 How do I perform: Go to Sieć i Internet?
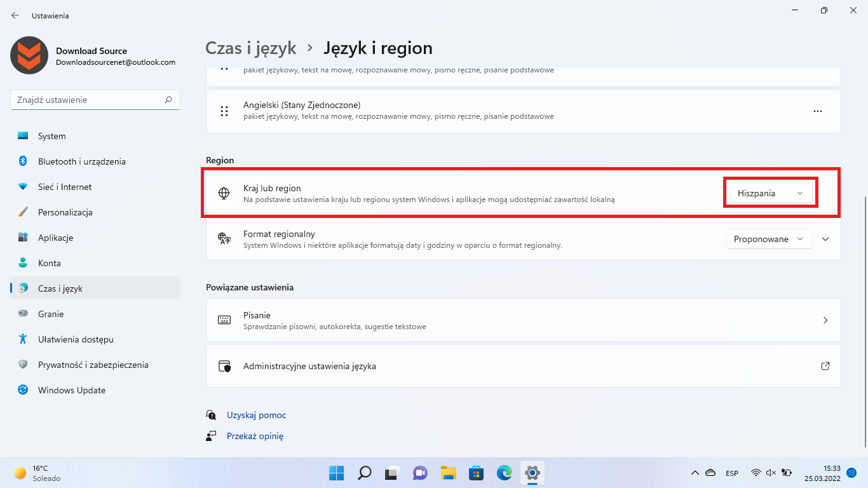tap(95, 187)
